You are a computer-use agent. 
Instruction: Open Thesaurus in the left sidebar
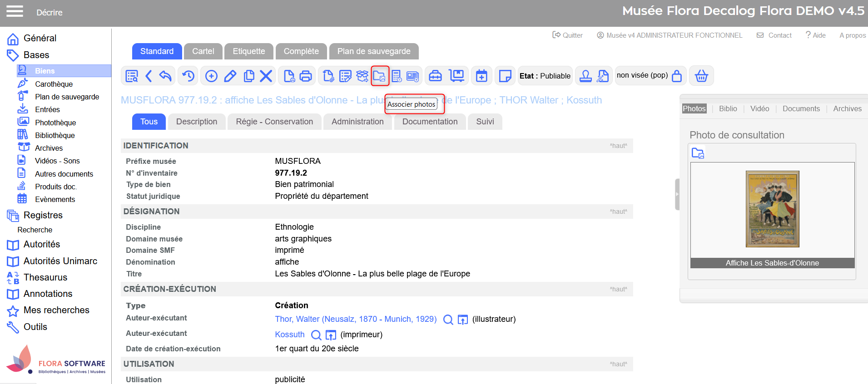pyautogui.click(x=45, y=277)
